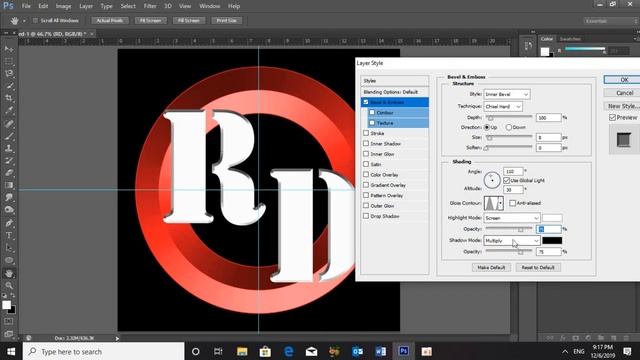Screen dimensions: 640x360
Task: Toggle the Preview checkbox
Action: tap(612, 118)
